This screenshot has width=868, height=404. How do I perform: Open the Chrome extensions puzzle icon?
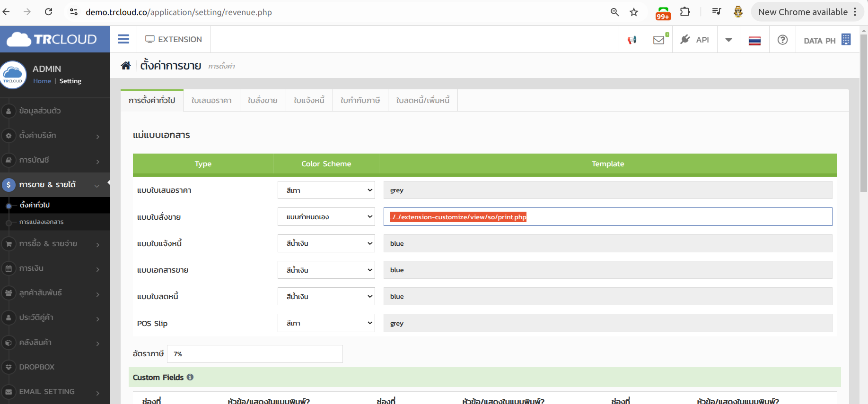(684, 12)
